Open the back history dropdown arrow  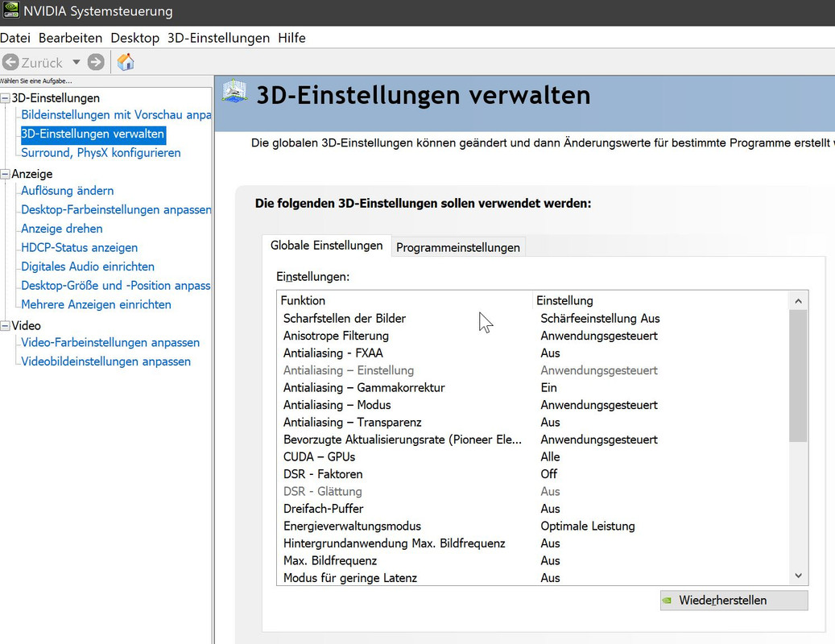pos(76,62)
